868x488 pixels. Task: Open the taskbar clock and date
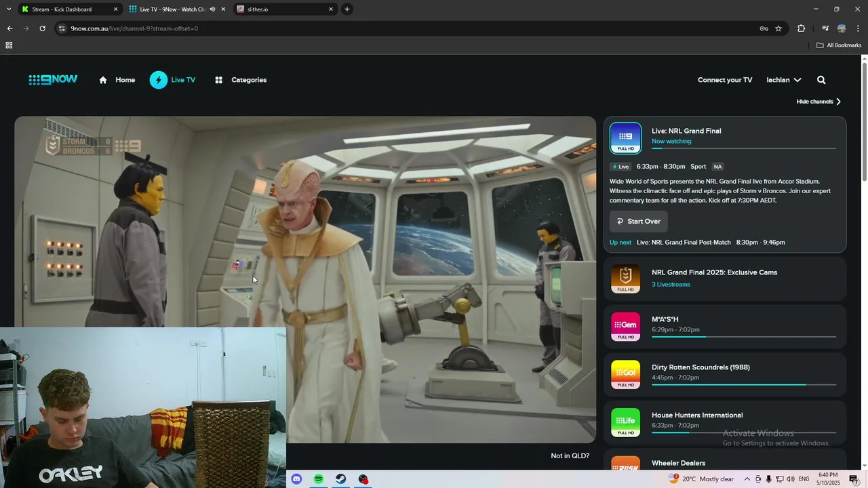828,479
